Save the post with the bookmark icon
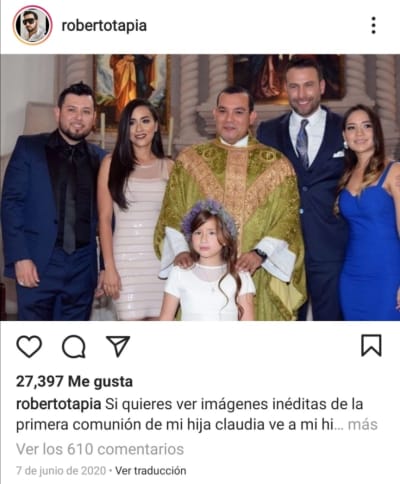Screen dimensions: 400x484 coord(371,346)
